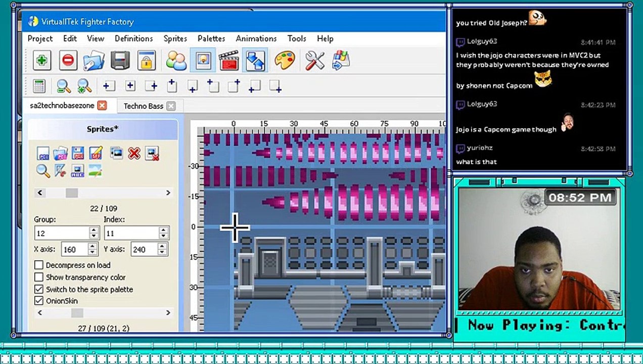Click the Y axis spinner arrows
This screenshot has height=364, width=643.
[x=162, y=249]
